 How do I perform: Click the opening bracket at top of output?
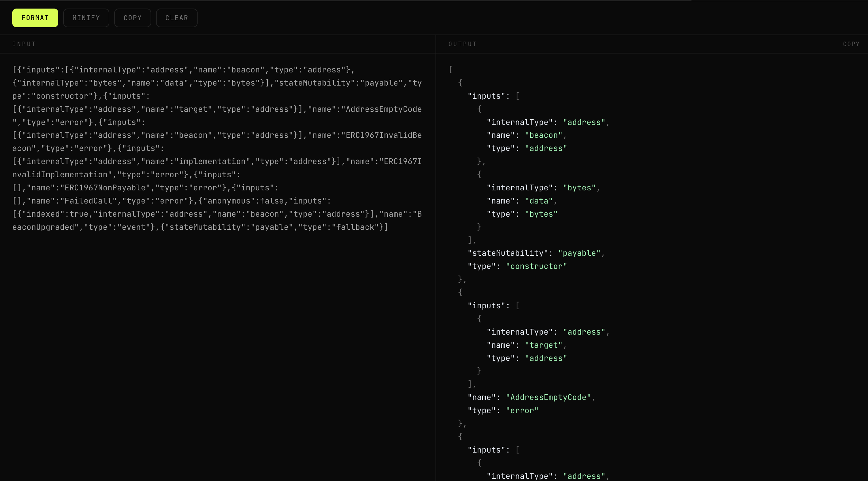click(x=450, y=70)
